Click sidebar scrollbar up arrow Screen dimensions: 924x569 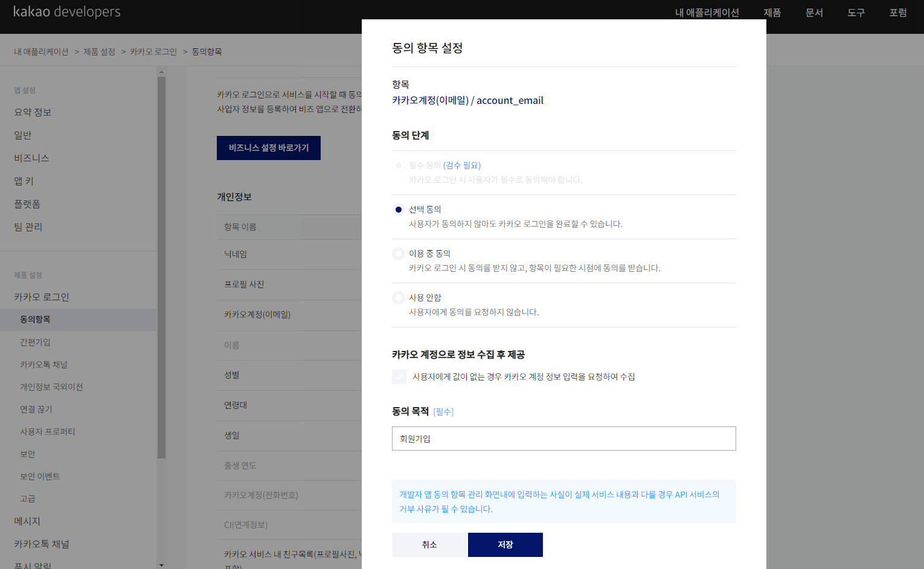coord(161,72)
